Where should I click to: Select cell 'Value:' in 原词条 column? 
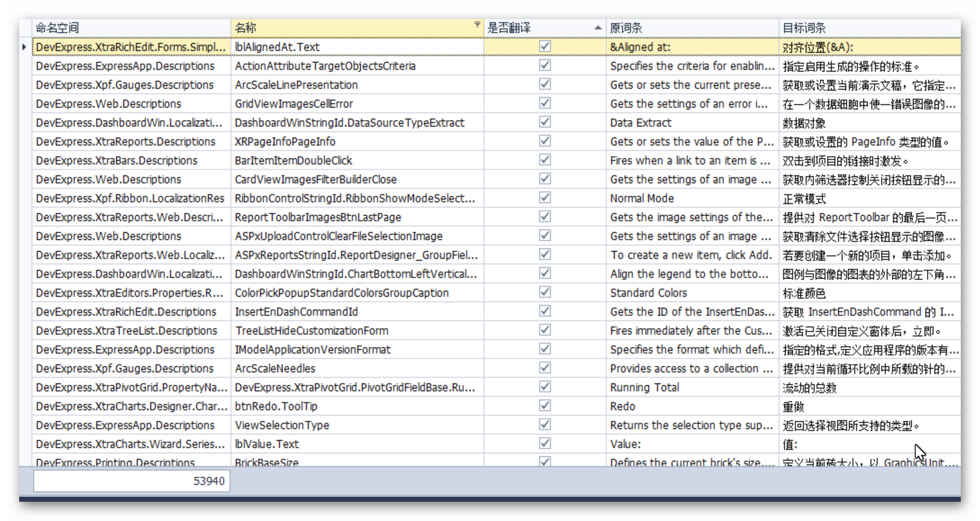(x=693, y=444)
